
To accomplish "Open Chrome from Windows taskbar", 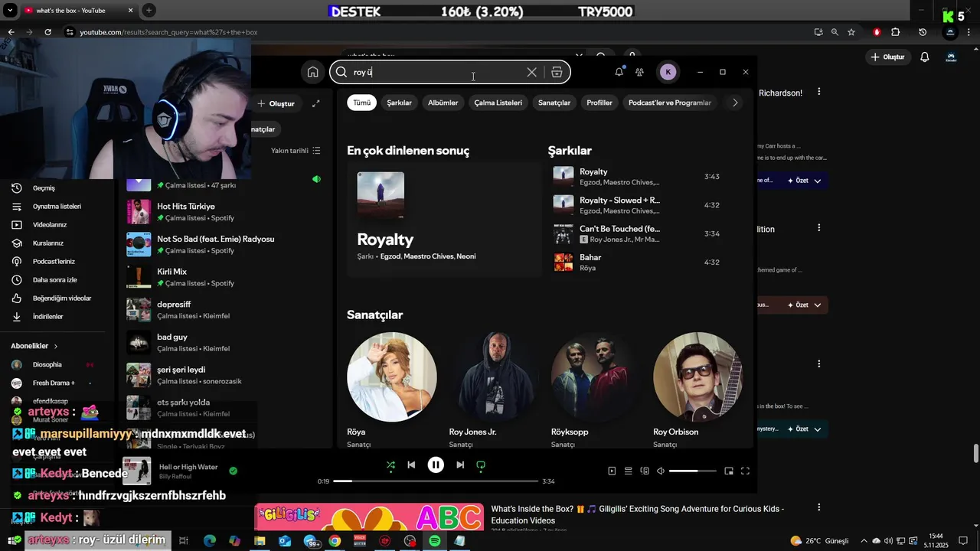I will (335, 540).
